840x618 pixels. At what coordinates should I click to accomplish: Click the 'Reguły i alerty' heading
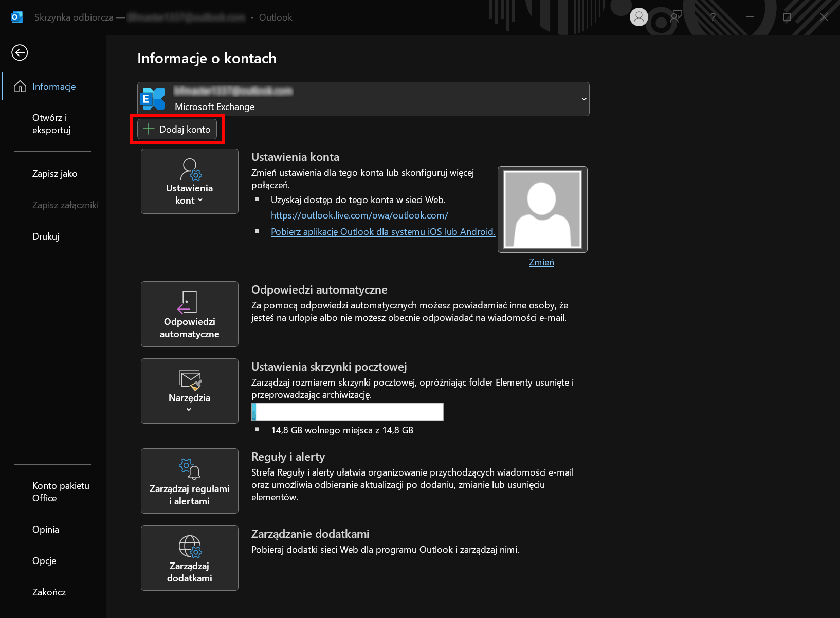point(288,457)
